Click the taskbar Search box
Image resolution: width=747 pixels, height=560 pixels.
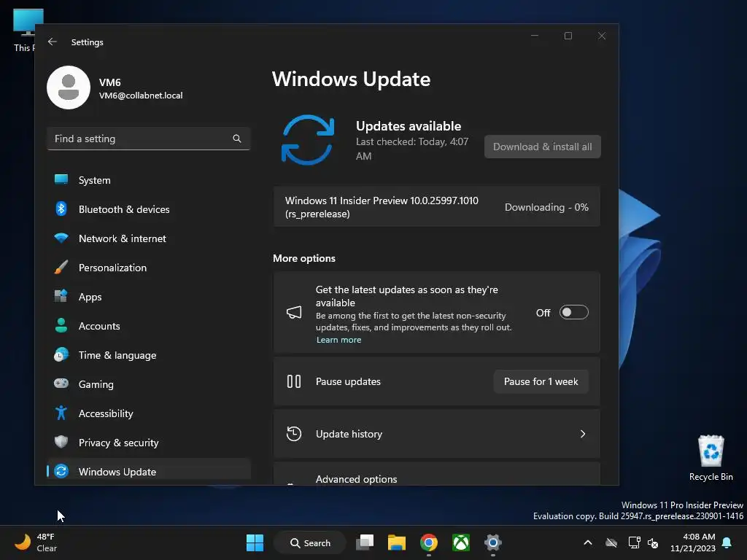(x=310, y=542)
